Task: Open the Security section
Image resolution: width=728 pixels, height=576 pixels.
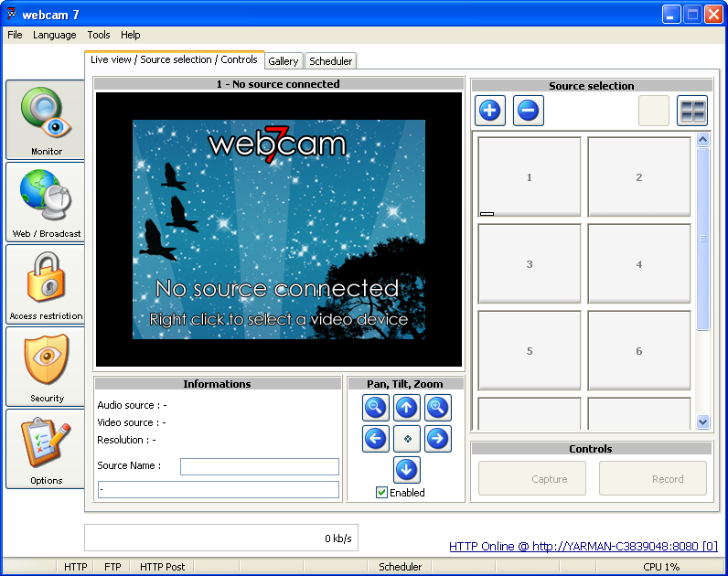Action: click(46, 367)
